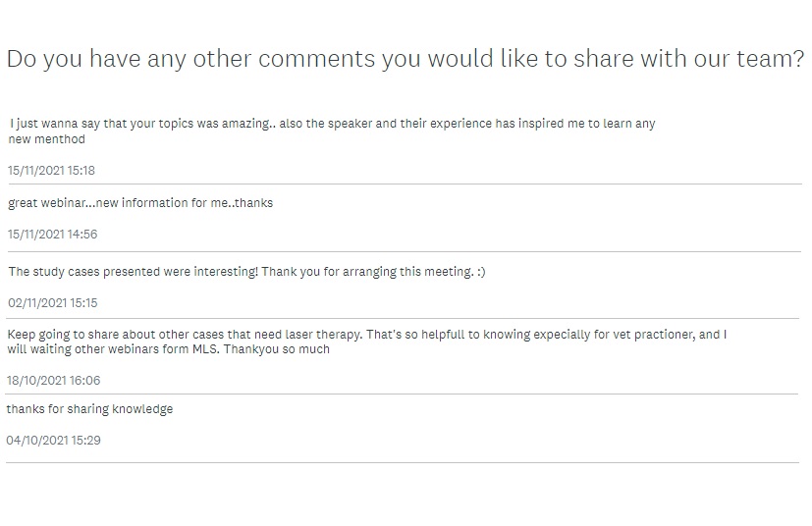Click the words 'new menthod' in first comment
The image size is (812, 526).
46,139
